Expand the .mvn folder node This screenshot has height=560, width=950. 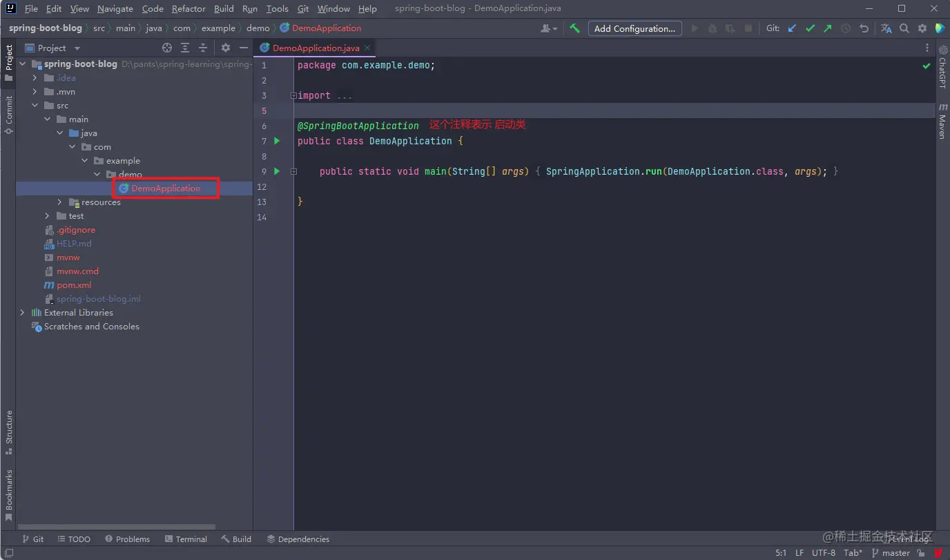coord(35,92)
